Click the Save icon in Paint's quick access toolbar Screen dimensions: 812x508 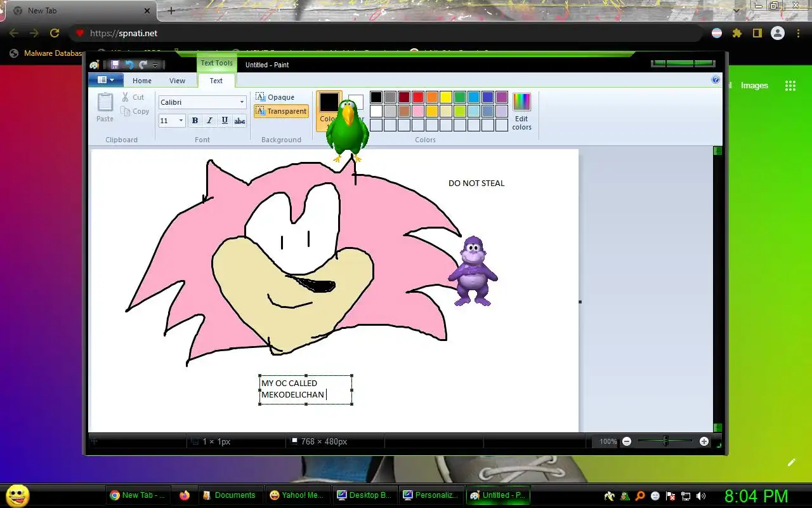point(115,65)
